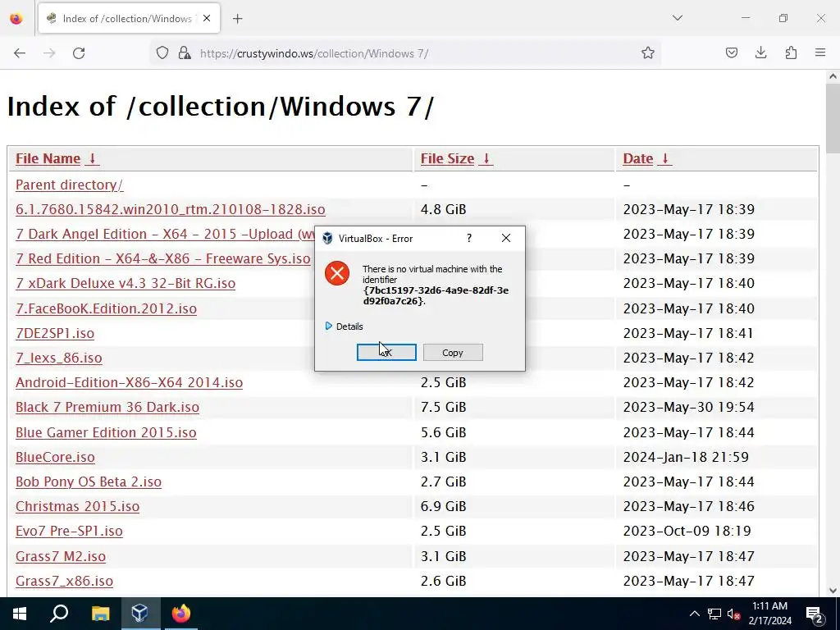840x630 pixels.
Task: Select the Index of /collection/Windows tab
Action: 129,19
